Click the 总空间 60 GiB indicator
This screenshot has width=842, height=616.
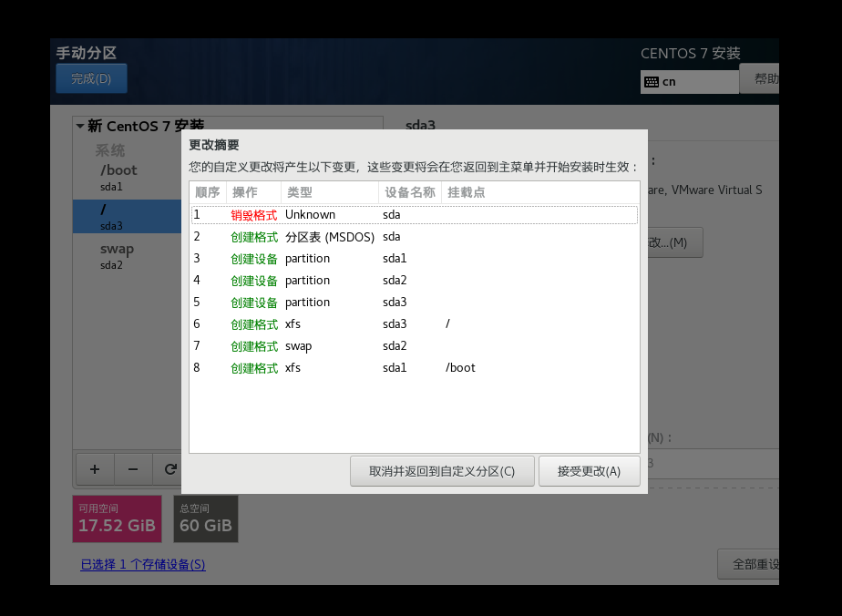pos(206,518)
